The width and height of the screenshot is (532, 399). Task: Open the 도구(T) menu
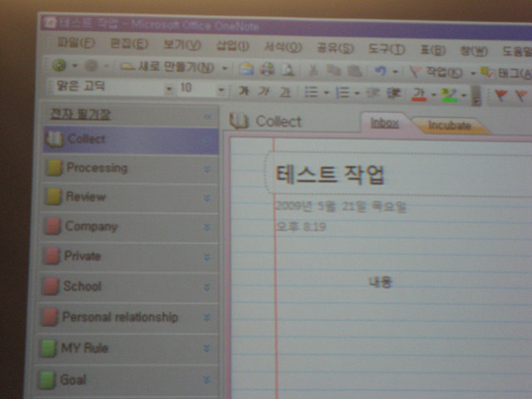(x=387, y=49)
